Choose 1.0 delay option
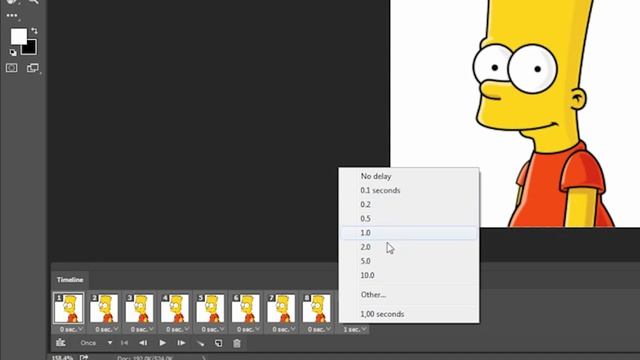The image size is (640, 360). click(409, 233)
